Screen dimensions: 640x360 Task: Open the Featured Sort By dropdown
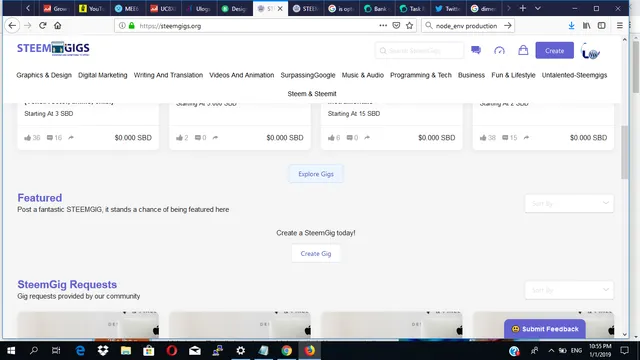click(569, 203)
